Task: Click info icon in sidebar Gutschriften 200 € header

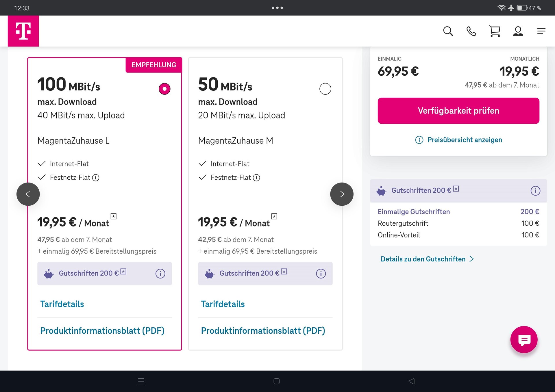Action: [535, 191]
